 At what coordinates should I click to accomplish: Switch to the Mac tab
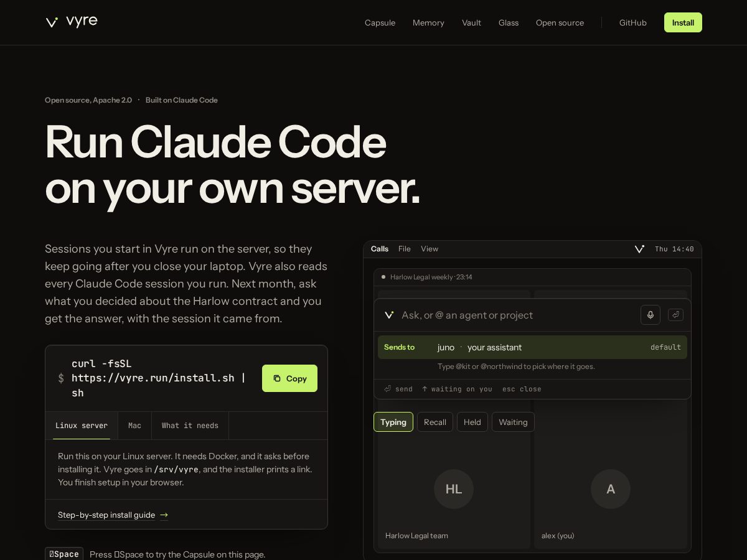point(134,426)
